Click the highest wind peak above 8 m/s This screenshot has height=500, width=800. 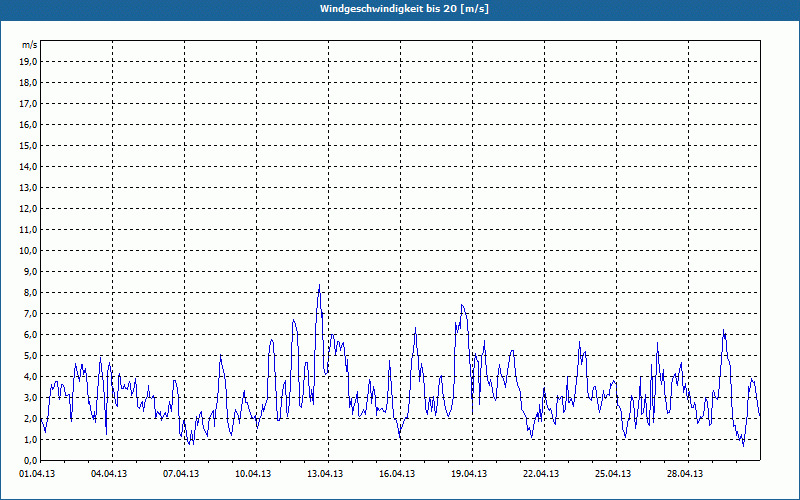coord(319,286)
